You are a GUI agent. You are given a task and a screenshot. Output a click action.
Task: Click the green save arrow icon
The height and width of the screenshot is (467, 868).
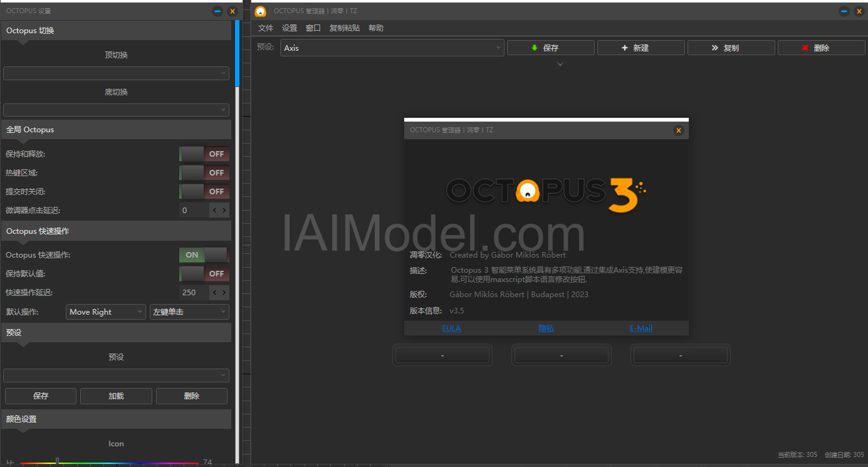pos(535,48)
